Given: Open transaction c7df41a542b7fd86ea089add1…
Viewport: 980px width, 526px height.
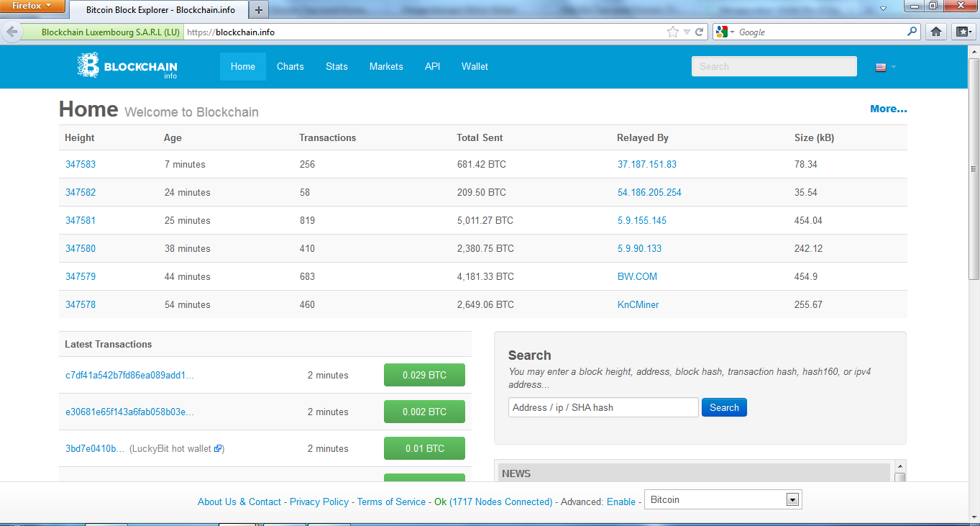Looking at the screenshot, I should click(x=130, y=375).
